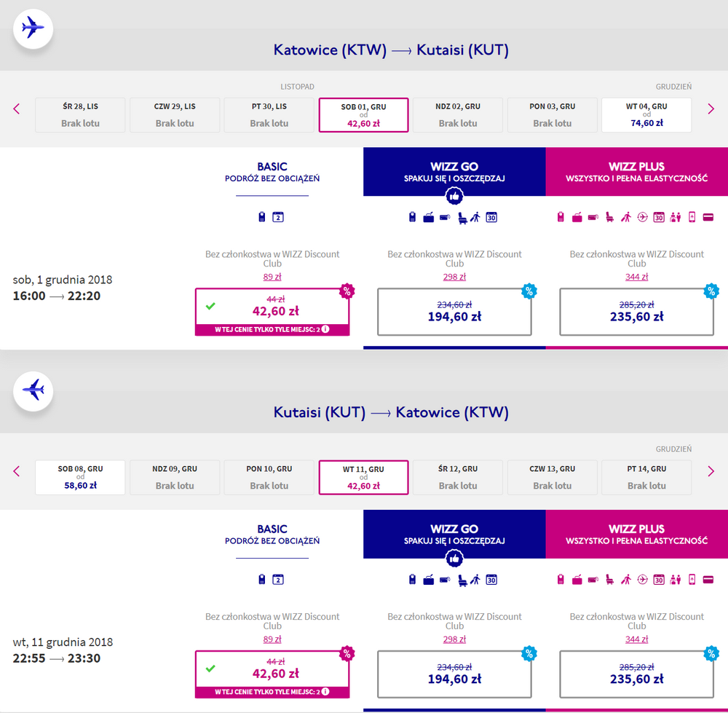Click info icon on return seats-left banner
The image size is (728, 713).
(x=325, y=691)
